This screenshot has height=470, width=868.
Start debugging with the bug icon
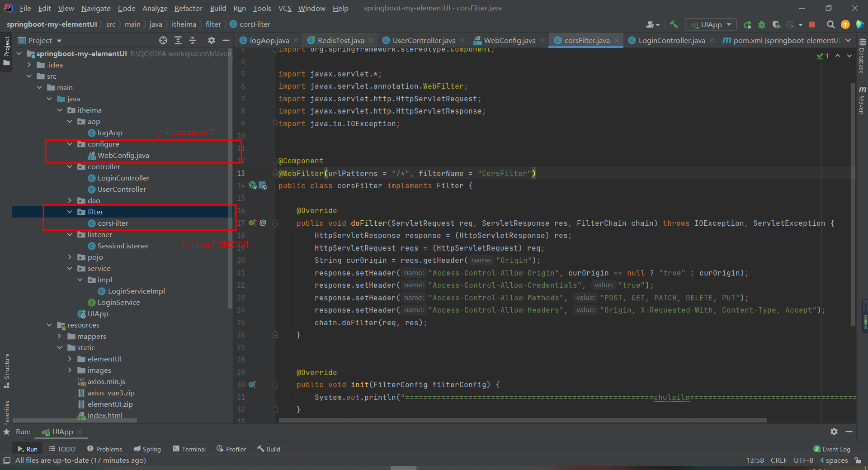[762, 24]
